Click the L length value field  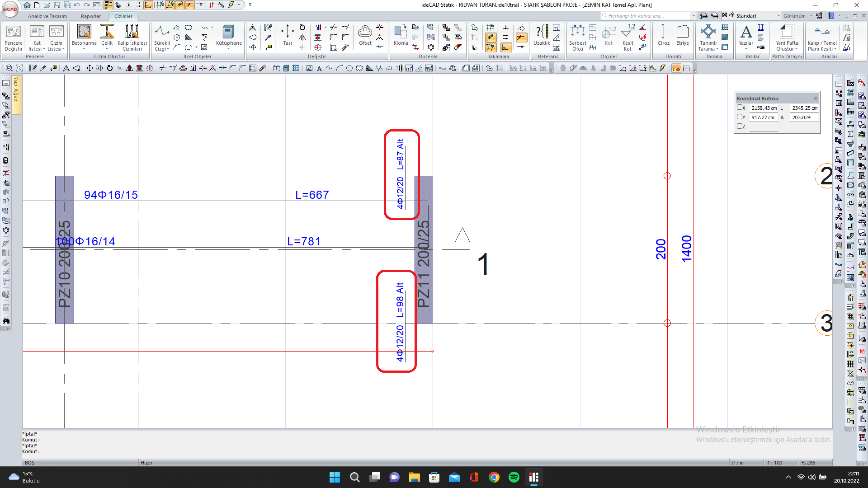tap(805, 108)
